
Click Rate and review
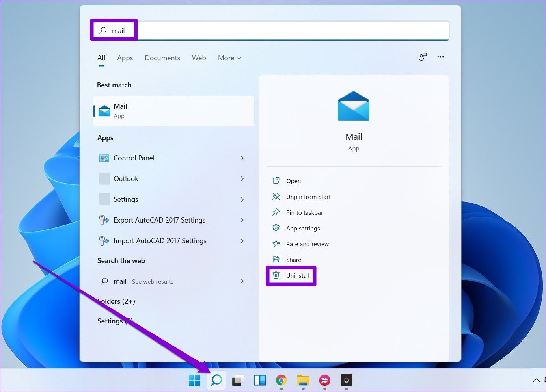tap(307, 244)
